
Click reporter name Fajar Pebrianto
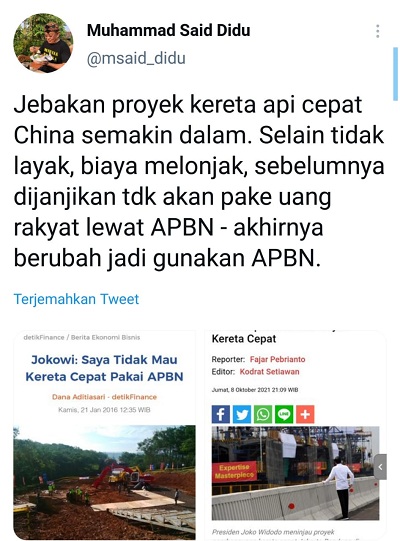point(277,359)
